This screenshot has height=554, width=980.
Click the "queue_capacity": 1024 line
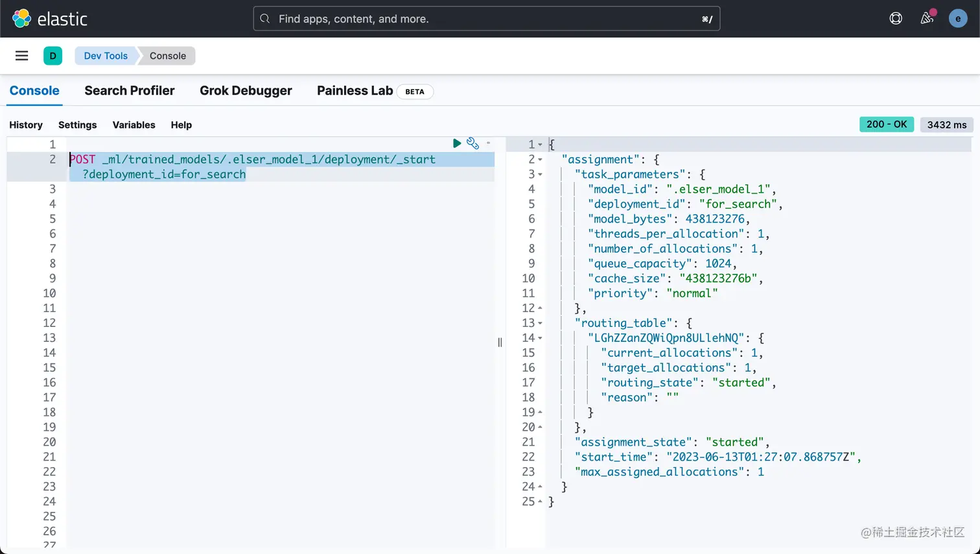[662, 264]
